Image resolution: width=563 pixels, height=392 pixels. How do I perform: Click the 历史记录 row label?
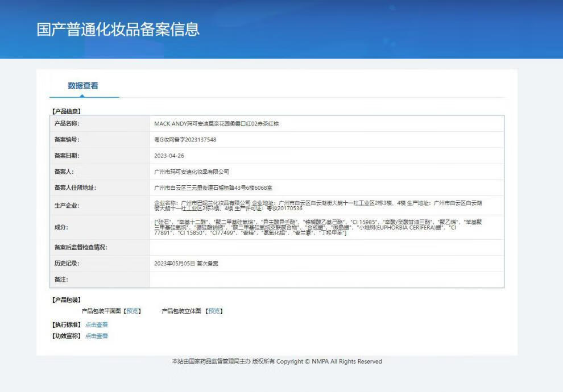pyautogui.click(x=67, y=263)
